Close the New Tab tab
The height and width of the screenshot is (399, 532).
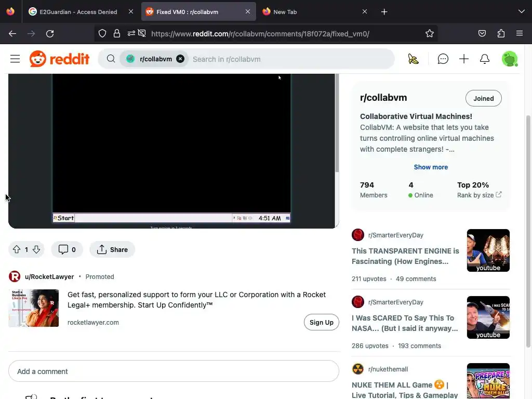point(365,12)
